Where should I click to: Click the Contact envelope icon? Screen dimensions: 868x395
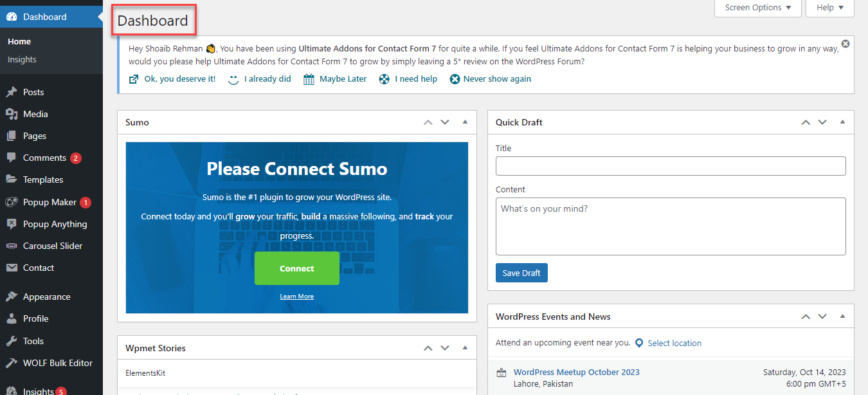click(12, 268)
